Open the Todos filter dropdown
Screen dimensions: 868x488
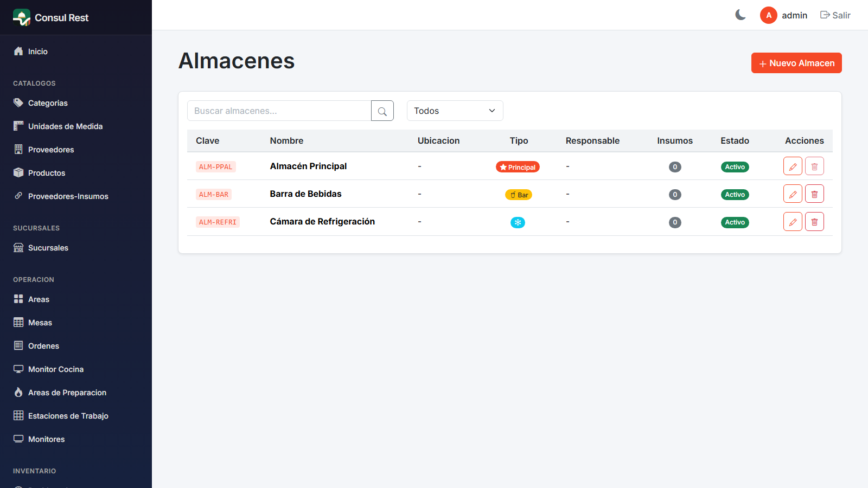[455, 111]
